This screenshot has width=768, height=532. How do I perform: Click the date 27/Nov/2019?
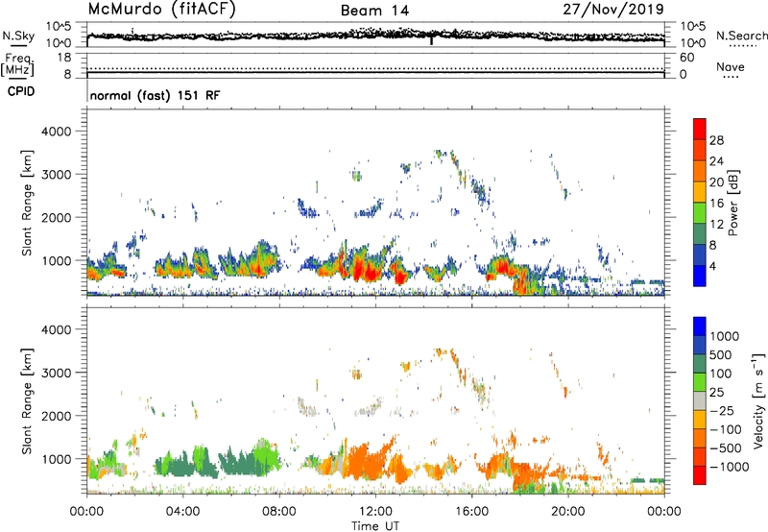click(613, 9)
